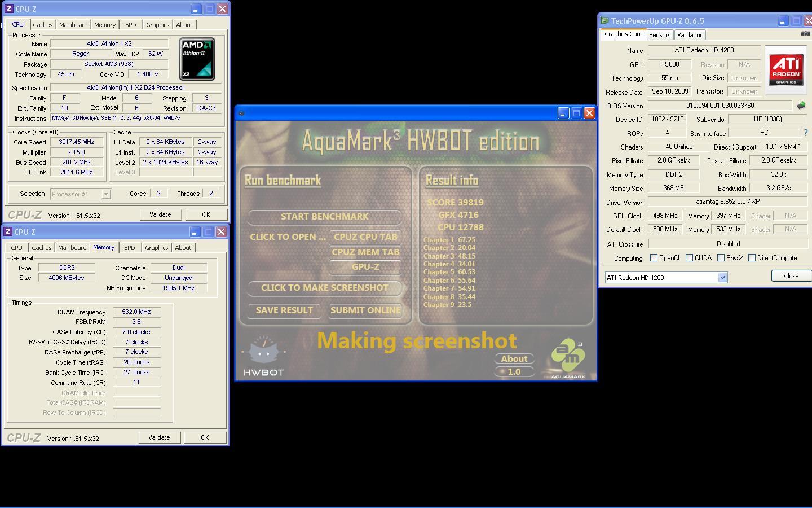The height and width of the screenshot is (508, 812).
Task: Click the Bus Interface question mark icon
Action: point(806,133)
